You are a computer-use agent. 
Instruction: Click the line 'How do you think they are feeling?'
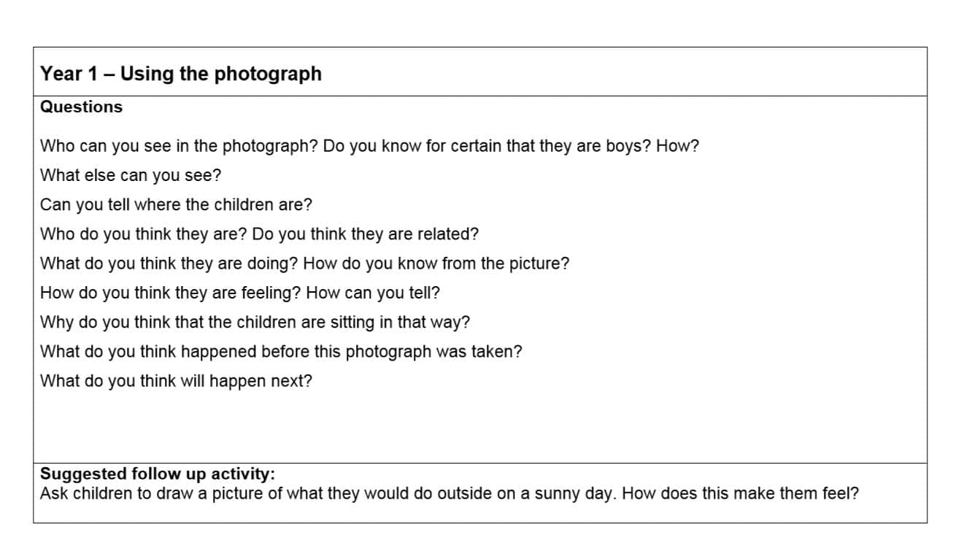point(171,293)
